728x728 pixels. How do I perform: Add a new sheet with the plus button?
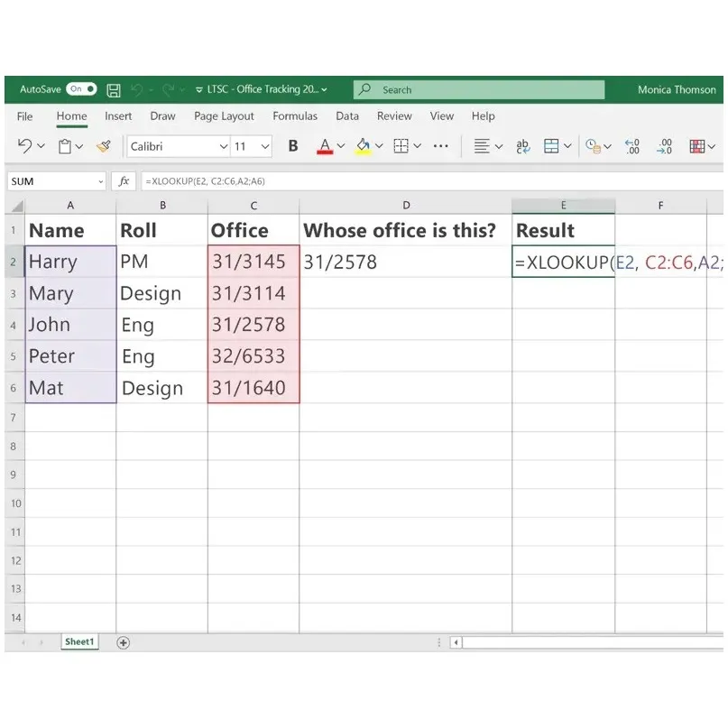[123, 641]
